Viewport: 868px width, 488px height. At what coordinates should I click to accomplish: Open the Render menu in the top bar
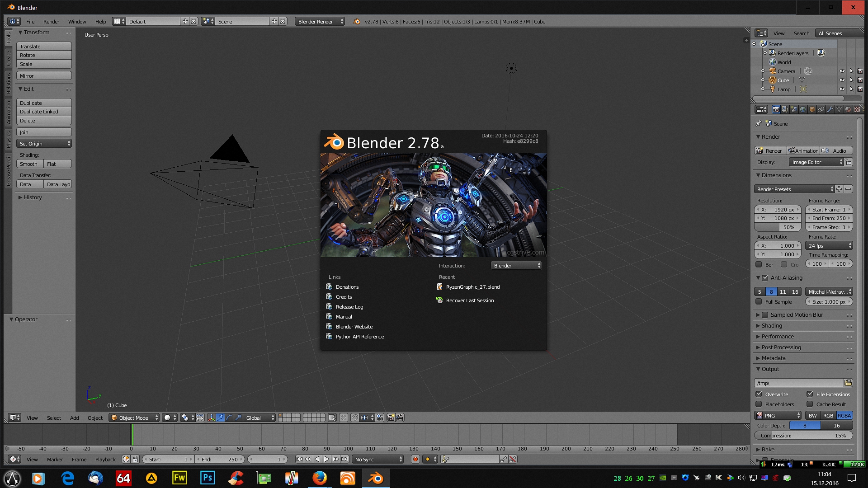pos(51,22)
